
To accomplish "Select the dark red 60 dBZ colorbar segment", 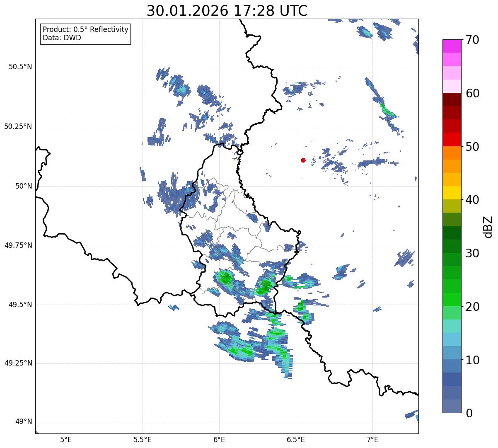I will [x=452, y=99].
